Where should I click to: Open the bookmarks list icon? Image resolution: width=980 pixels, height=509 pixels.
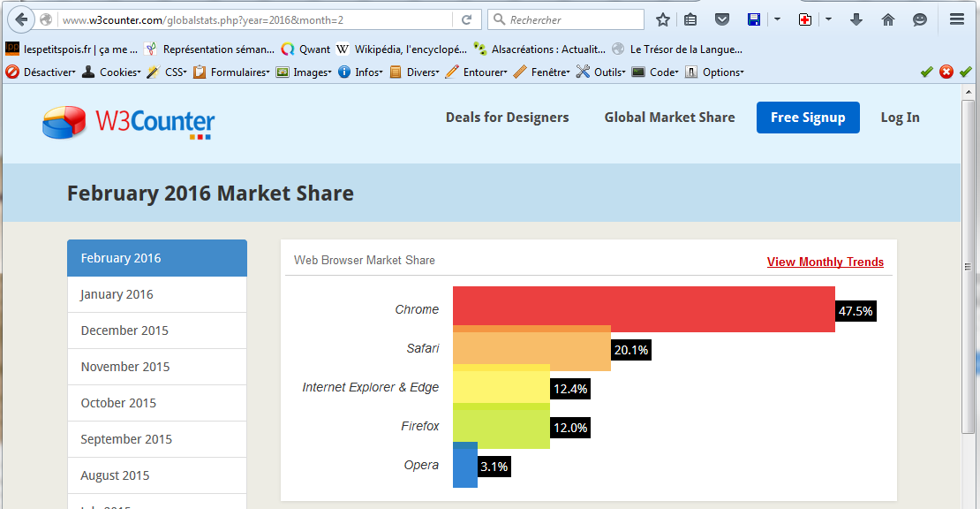[690, 19]
